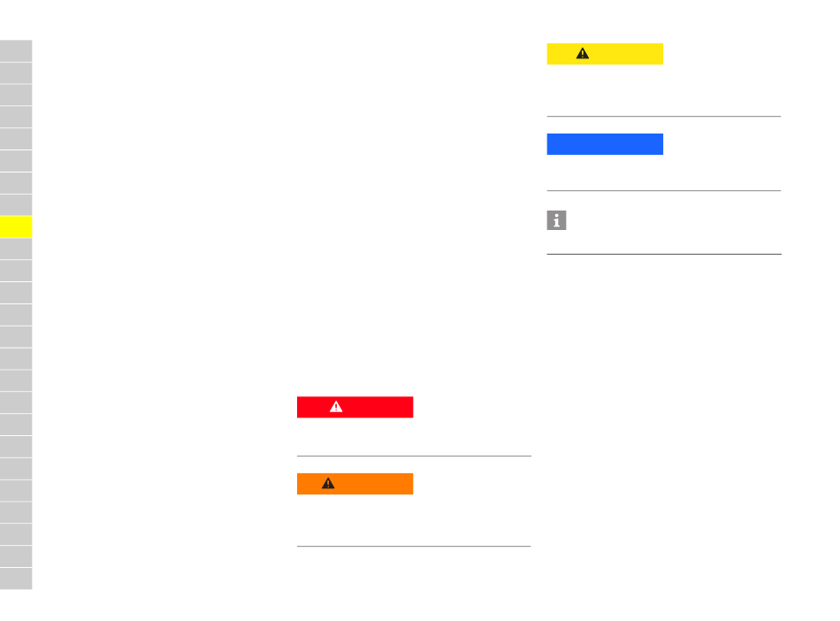Click the divider line beneath the blue banner
This screenshot has width=840, height=621.
(x=664, y=190)
